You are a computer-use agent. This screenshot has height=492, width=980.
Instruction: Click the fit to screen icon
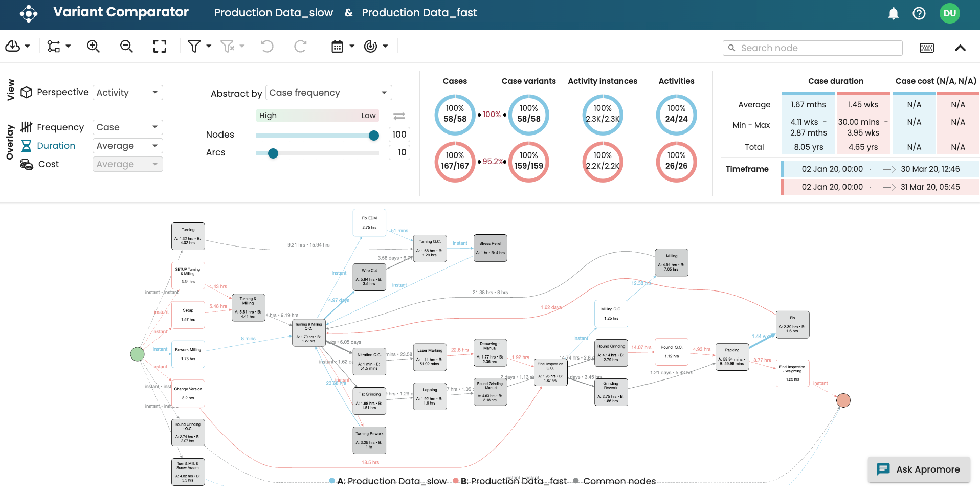click(160, 47)
